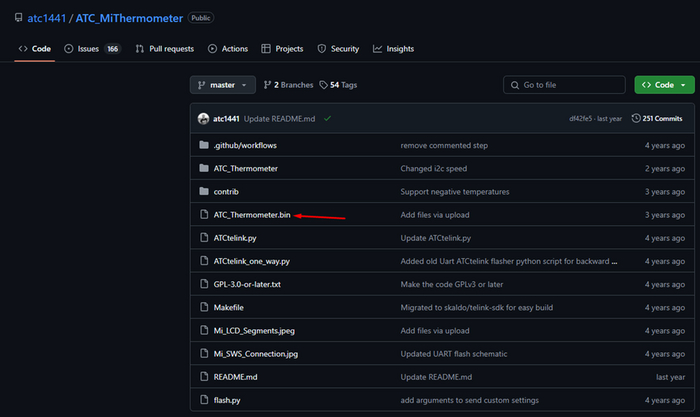Click the magnifier icon in Go to file

coord(515,85)
